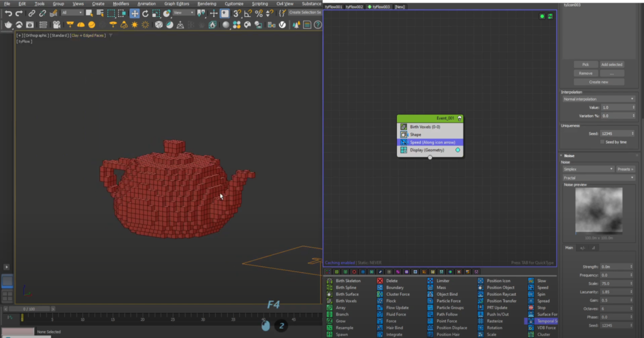Open the selection filter All dropdown
Image resolution: width=644 pixels, height=338 pixels.
tap(71, 13)
